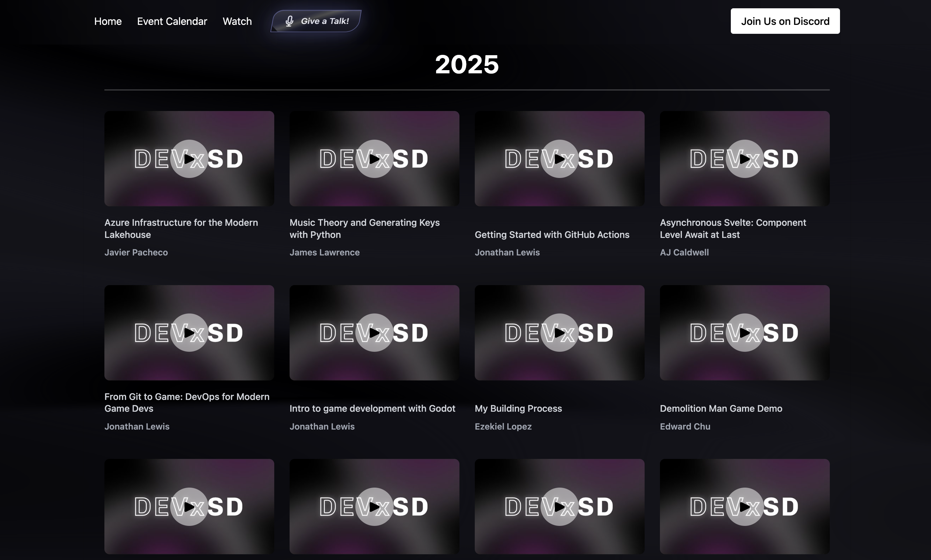This screenshot has height=560, width=931.
Task: Play the Asynchronous Svelte video
Action: (x=745, y=158)
